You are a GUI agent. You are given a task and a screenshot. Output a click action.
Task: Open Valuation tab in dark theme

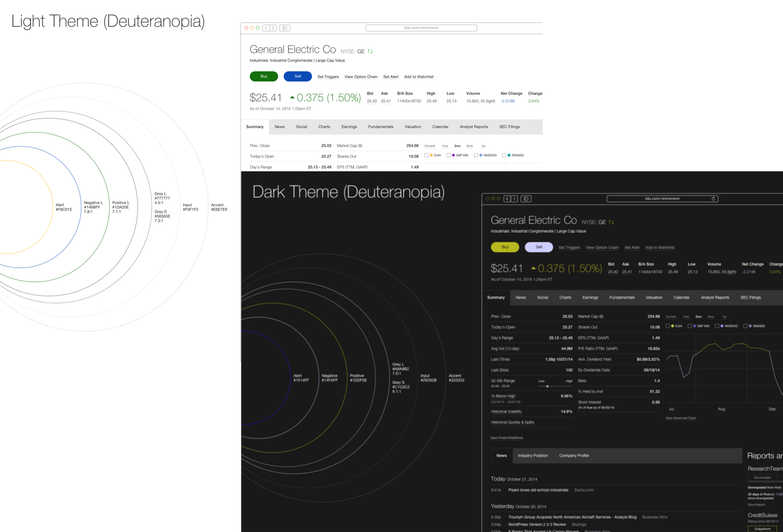pos(654,298)
